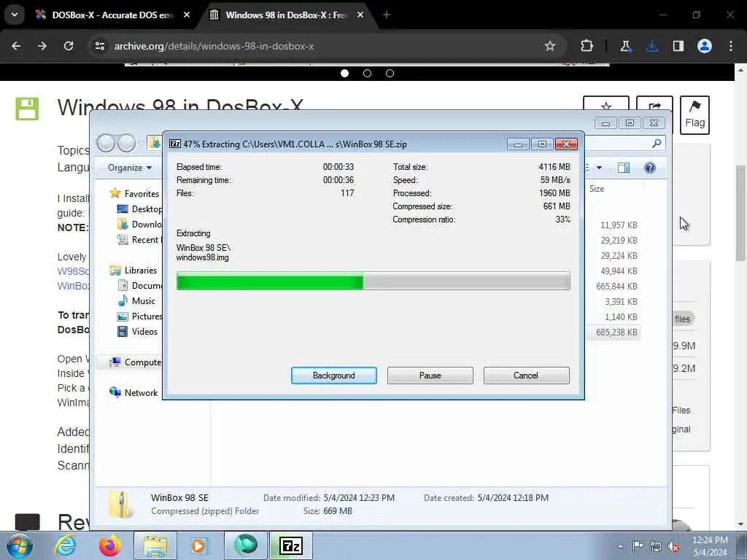Cancel the extraction
747x560 pixels.
coord(526,376)
